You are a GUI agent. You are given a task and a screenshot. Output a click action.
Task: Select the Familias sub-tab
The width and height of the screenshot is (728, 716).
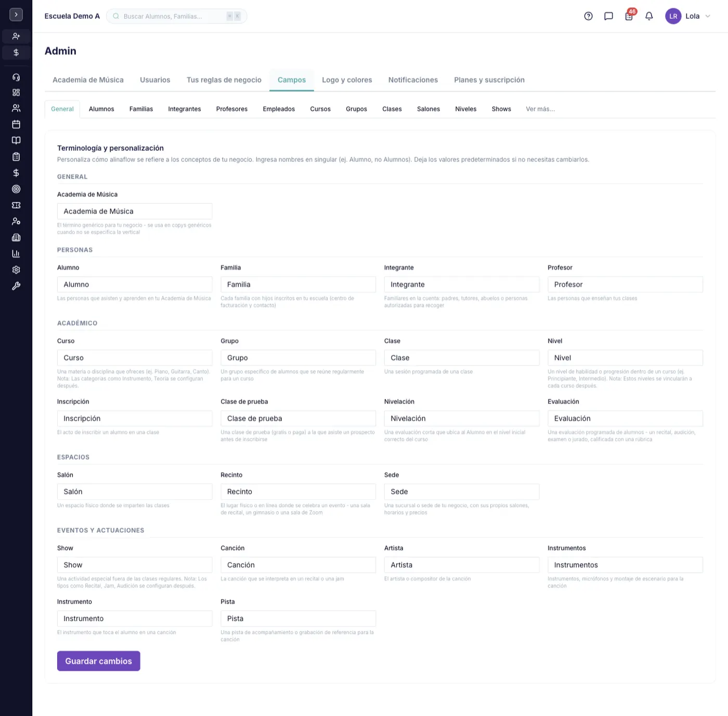(x=141, y=109)
